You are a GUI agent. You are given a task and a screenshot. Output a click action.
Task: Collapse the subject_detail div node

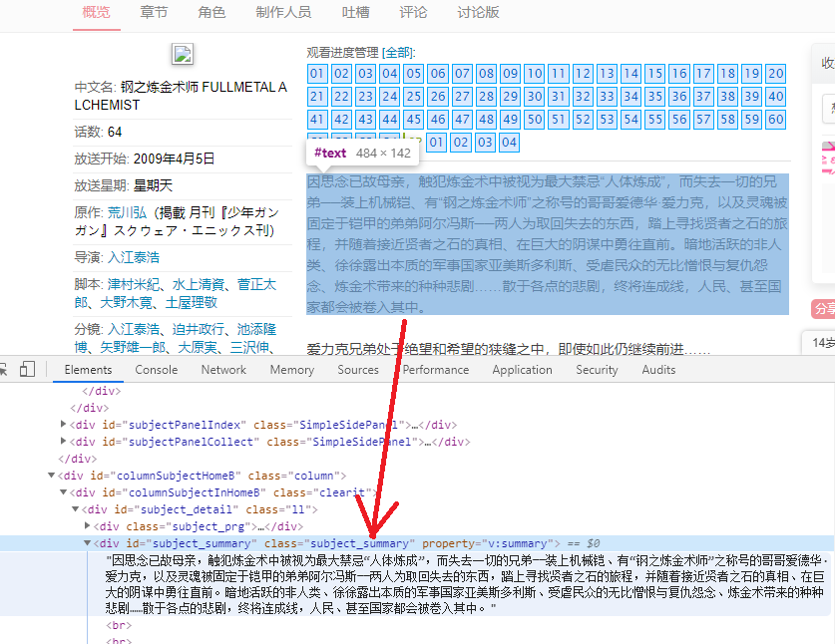pyautogui.click(x=76, y=509)
